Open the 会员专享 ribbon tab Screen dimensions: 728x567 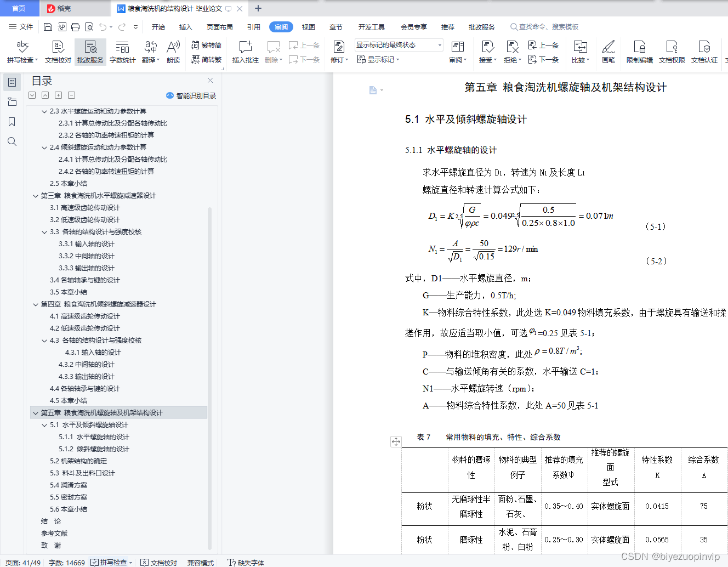coord(414,27)
